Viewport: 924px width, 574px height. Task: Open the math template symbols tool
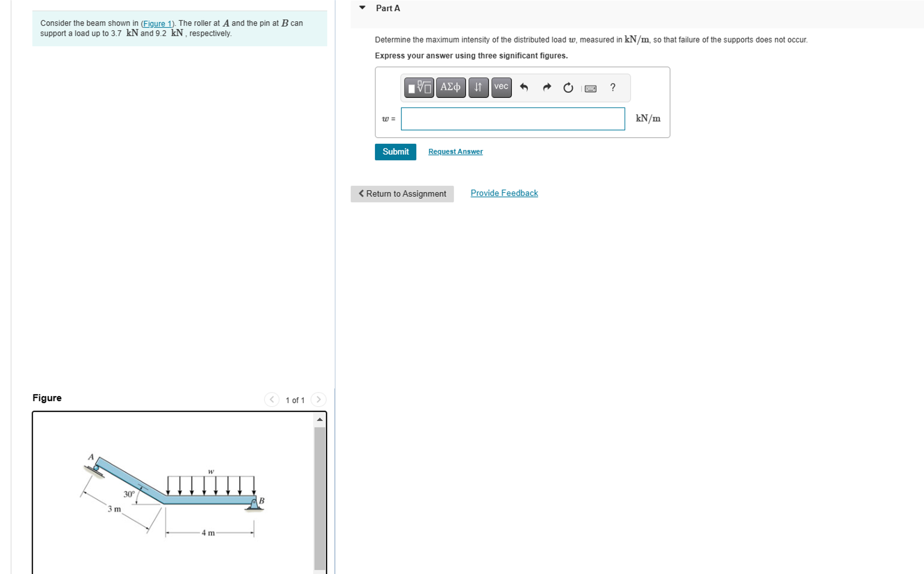419,87
